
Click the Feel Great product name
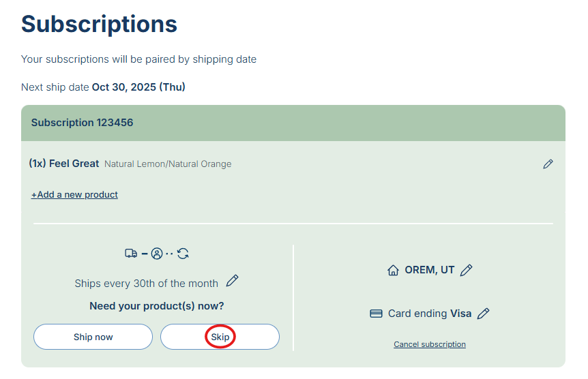point(74,164)
